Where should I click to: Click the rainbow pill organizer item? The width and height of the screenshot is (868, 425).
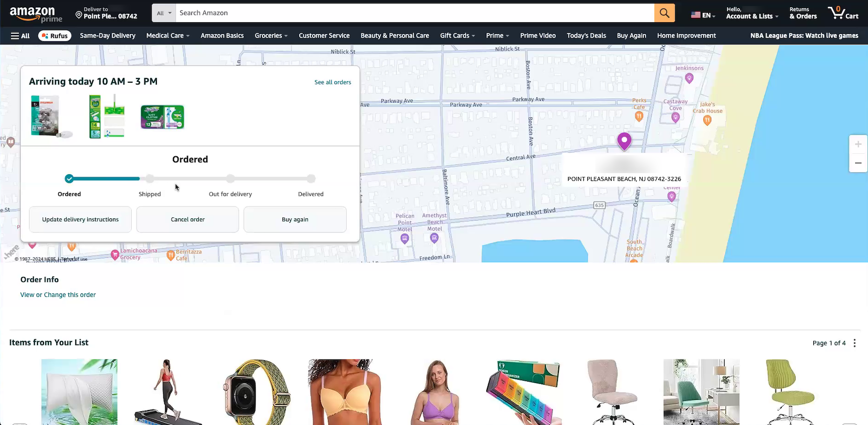(523, 392)
